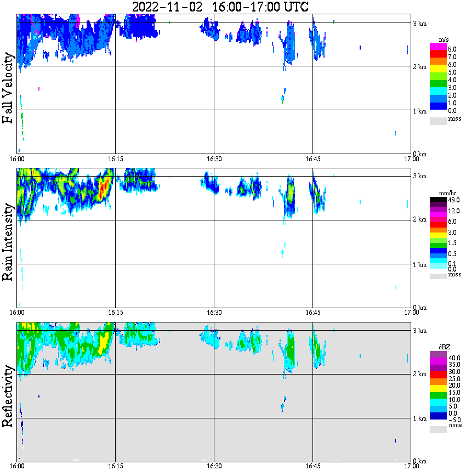Click the 1 km label beside Fall Velocity
This screenshot has width=466, height=476.
[419, 111]
